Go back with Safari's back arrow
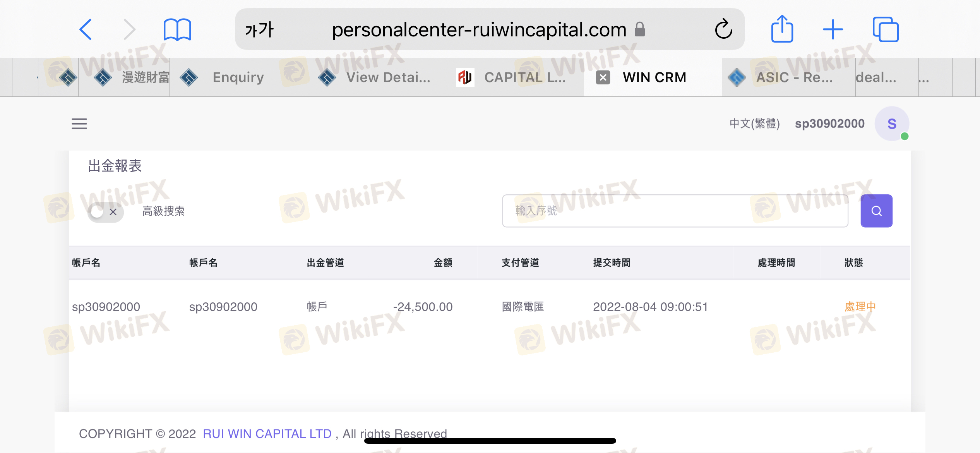Image resolution: width=980 pixels, height=453 pixels. [x=86, y=29]
